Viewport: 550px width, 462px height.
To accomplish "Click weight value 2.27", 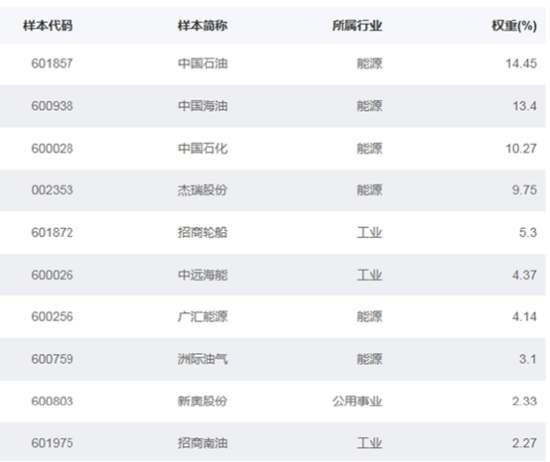I will coord(524,443).
